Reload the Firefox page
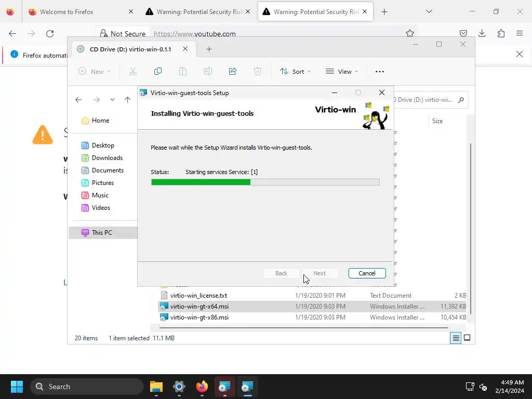This screenshot has height=399, width=532. [x=50, y=34]
